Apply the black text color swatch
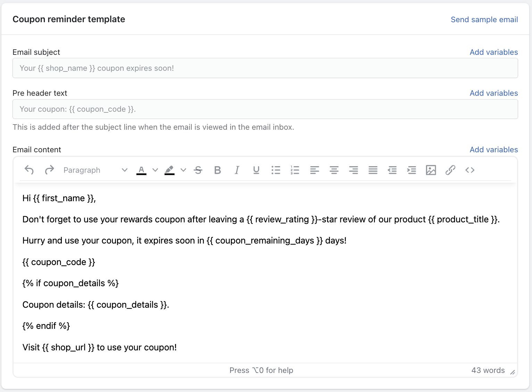 point(141,170)
